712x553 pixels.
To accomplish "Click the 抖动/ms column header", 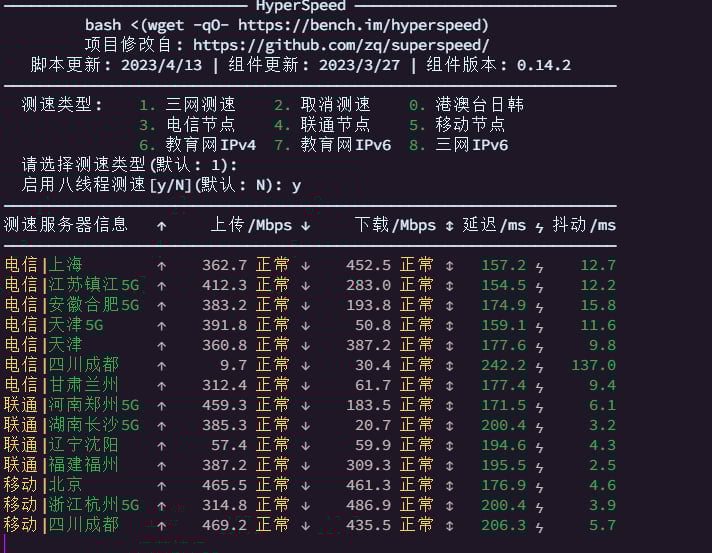I will [584, 225].
